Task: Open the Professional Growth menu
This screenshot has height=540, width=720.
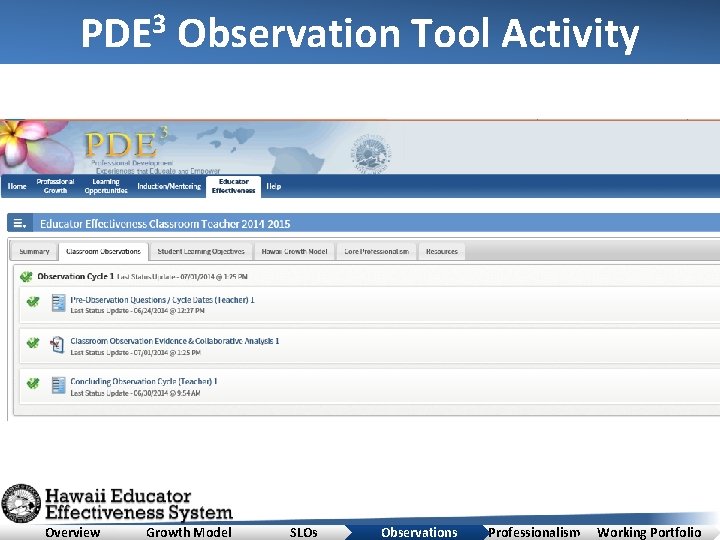Action: [x=55, y=186]
